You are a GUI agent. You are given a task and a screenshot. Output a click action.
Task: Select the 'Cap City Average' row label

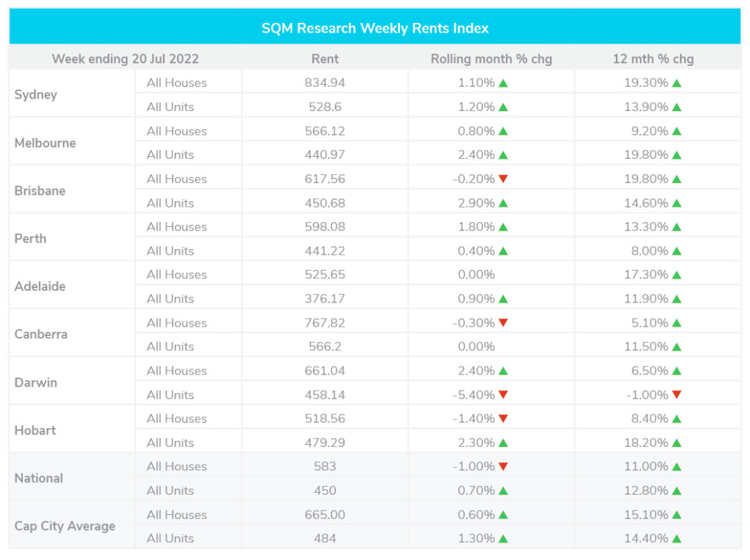pos(65,526)
